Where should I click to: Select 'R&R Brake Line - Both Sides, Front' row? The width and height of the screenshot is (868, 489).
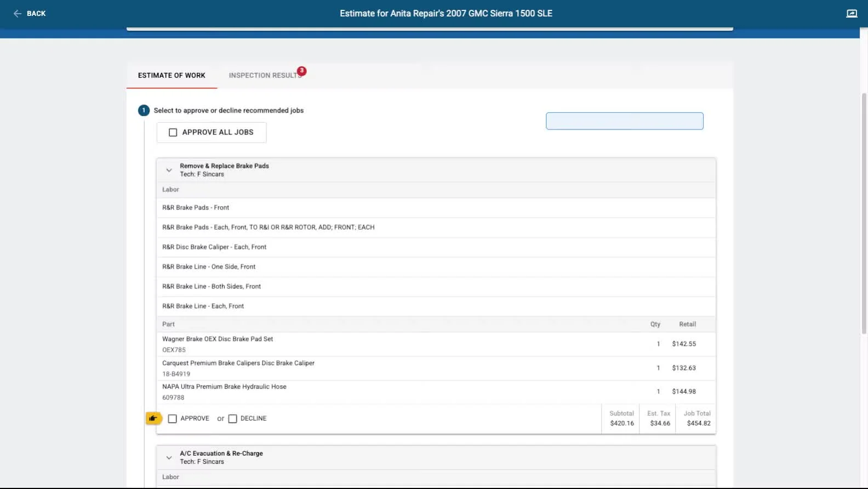pos(436,287)
